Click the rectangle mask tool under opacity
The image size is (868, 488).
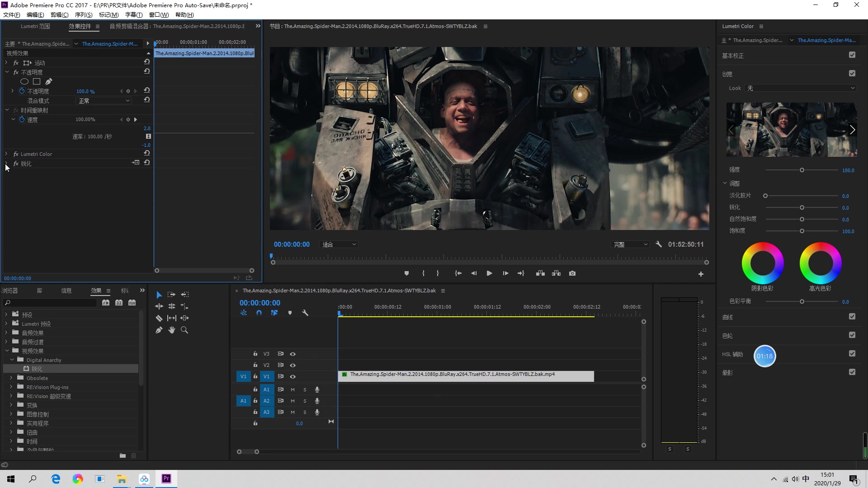pos(37,82)
